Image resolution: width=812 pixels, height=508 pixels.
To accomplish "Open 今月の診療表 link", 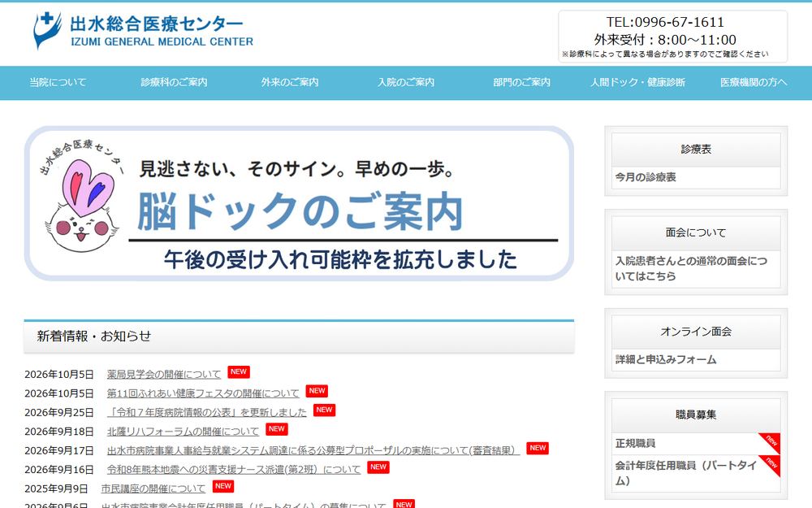I will point(646,177).
